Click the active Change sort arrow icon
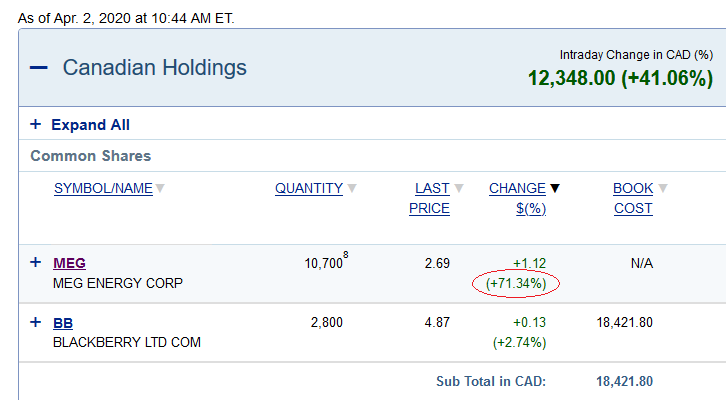Screen dimensions: 726x400 pos(555,188)
